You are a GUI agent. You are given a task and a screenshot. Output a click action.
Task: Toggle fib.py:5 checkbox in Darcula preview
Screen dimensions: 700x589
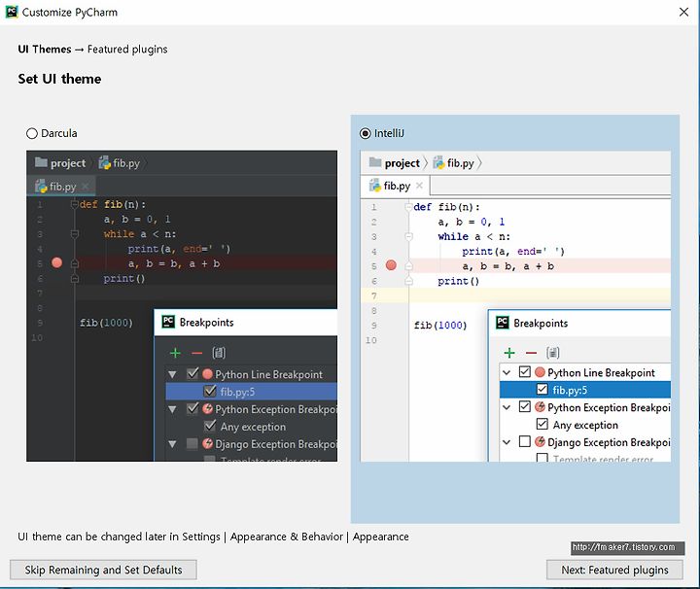pos(210,392)
